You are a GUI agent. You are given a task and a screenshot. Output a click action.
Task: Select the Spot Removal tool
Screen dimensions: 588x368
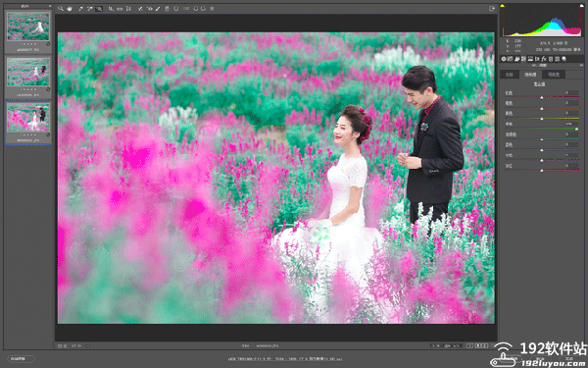(140, 8)
